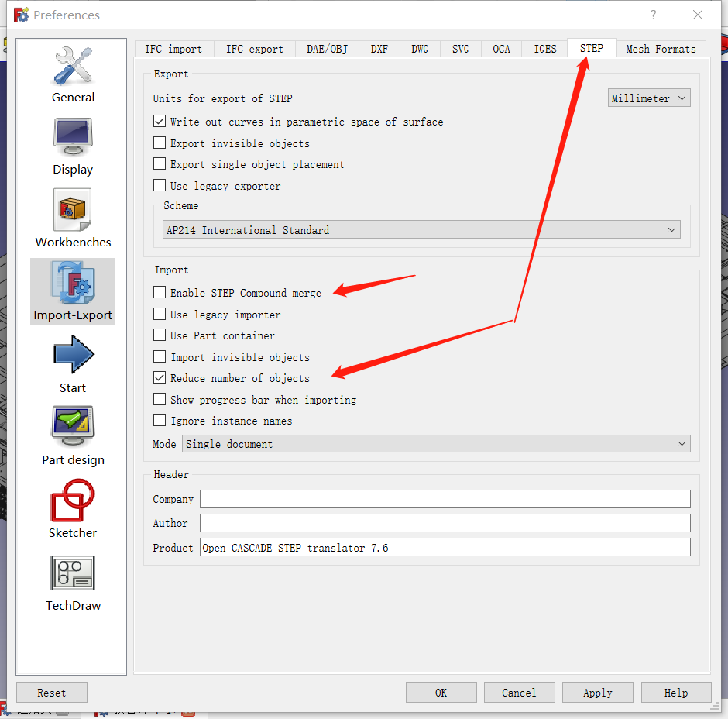The height and width of the screenshot is (719, 728).
Task: Switch to the IGES tab
Action: [544, 49]
